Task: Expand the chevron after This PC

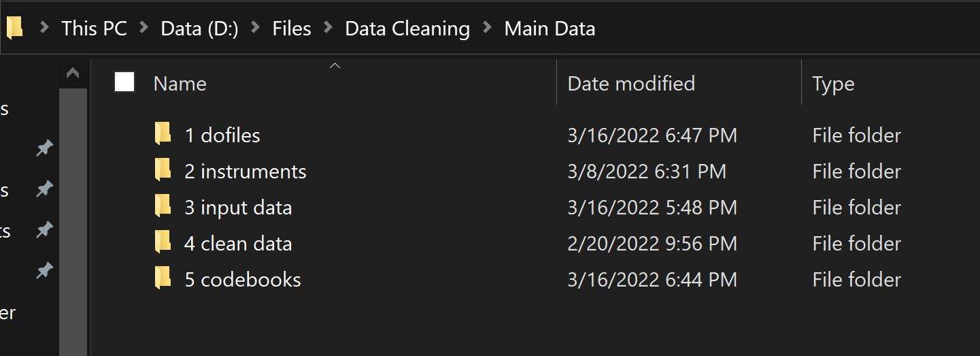Action: pos(143,29)
